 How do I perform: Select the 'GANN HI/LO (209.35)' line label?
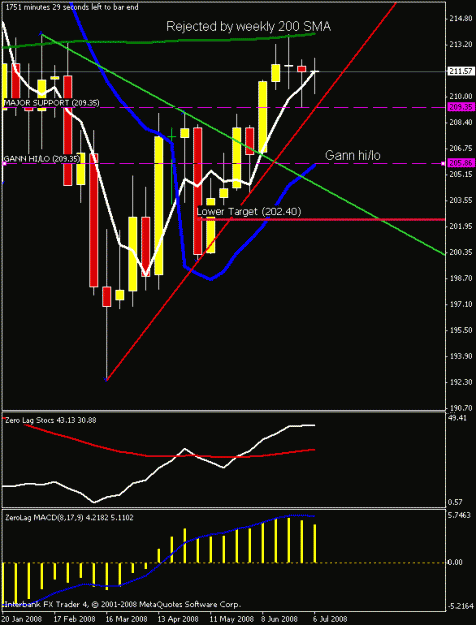(x=42, y=159)
